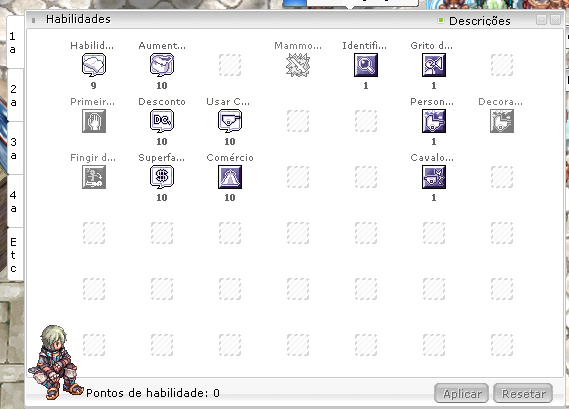Switch to the 2a skill tab
This screenshot has height=409, width=569.
[15, 95]
